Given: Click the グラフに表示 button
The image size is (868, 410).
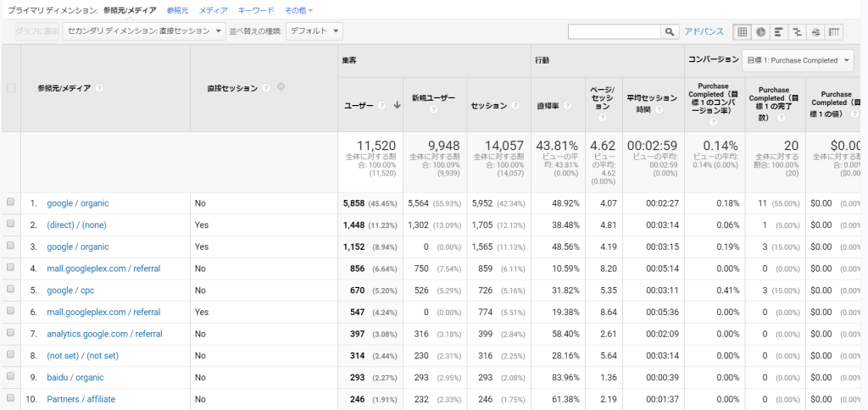Looking at the screenshot, I should pyautogui.click(x=37, y=31).
